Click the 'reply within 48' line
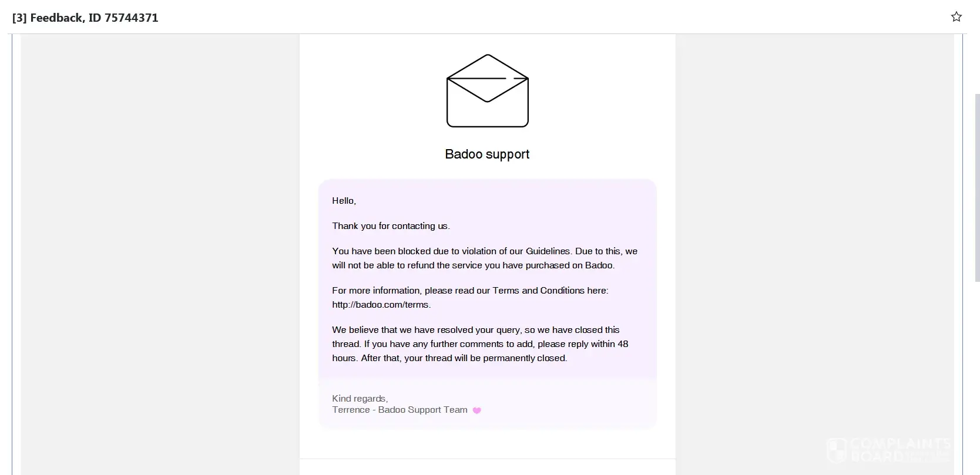980x475 pixels. (x=480, y=344)
